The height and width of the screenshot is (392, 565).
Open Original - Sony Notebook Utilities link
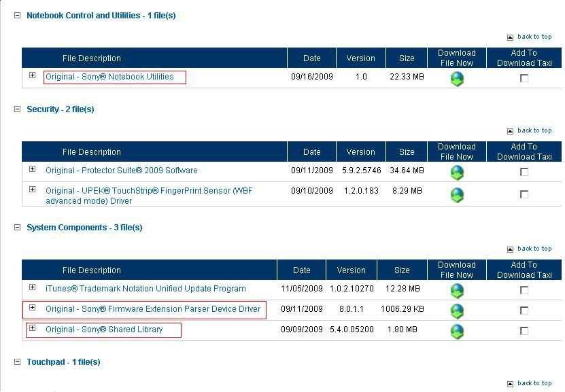(109, 77)
